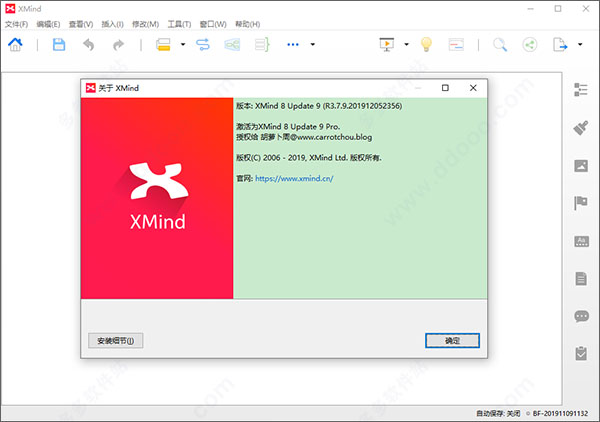Click the Redo arrow icon
Screen dimensions: 600x422
[x=118, y=44]
